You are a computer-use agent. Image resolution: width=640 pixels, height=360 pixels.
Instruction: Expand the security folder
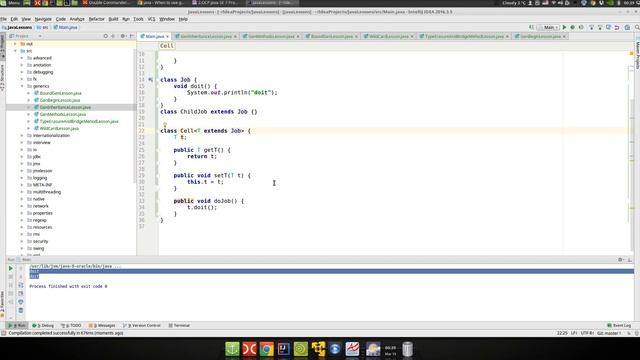point(22,241)
